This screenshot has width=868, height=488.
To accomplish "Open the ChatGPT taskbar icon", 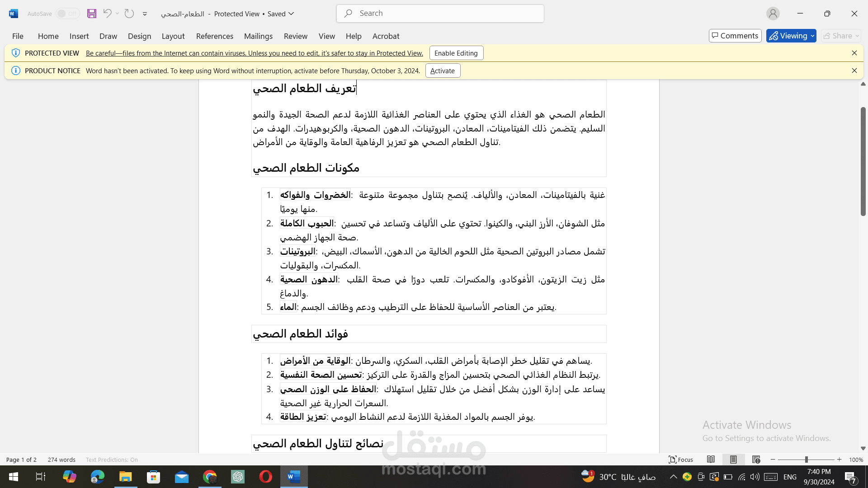I will coord(237,477).
